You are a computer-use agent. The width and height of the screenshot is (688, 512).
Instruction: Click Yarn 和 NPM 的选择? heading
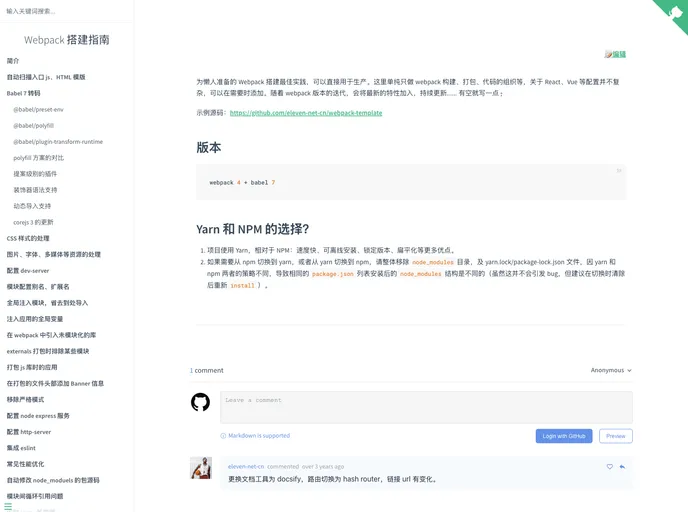tap(253, 229)
